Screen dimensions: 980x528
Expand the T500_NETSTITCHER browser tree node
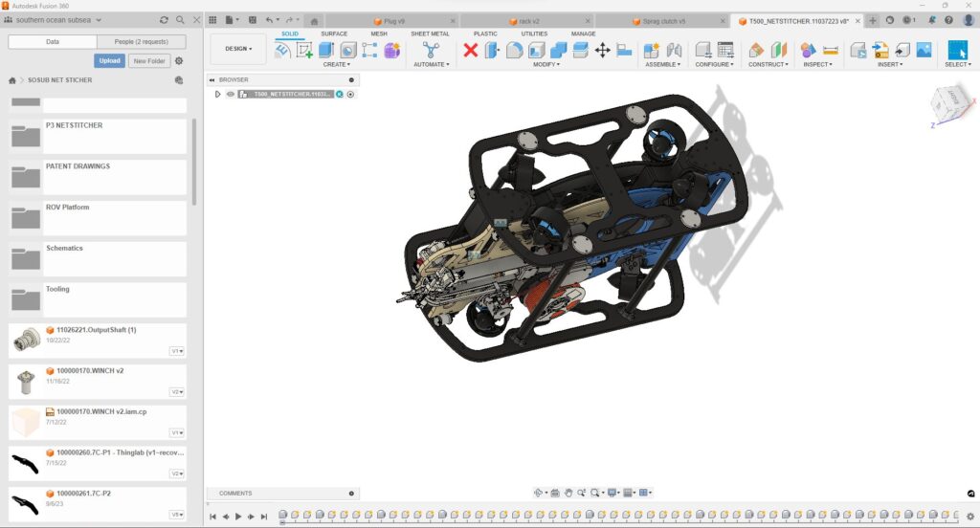218,94
